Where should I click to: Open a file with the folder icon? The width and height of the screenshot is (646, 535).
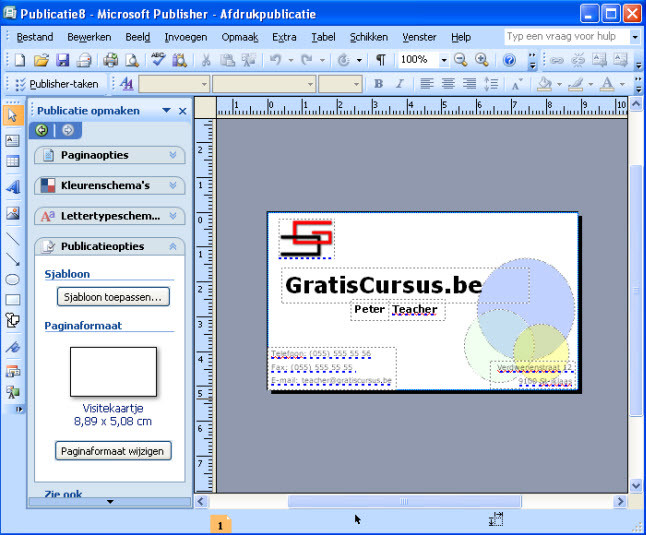(x=41, y=60)
